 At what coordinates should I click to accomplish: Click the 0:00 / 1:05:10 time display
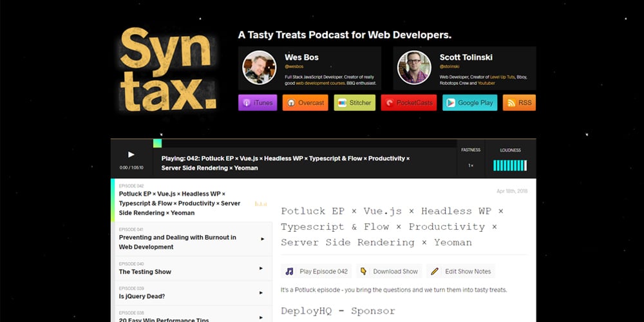[x=131, y=167]
